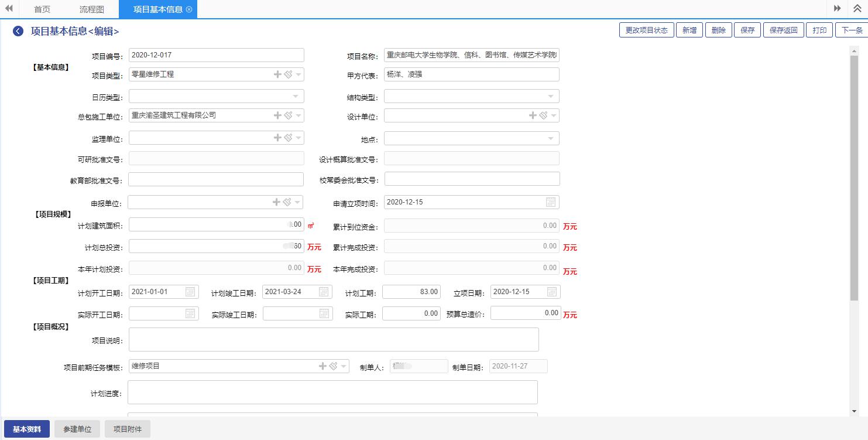Clear 监理单位 field with eraser icon

(x=288, y=138)
